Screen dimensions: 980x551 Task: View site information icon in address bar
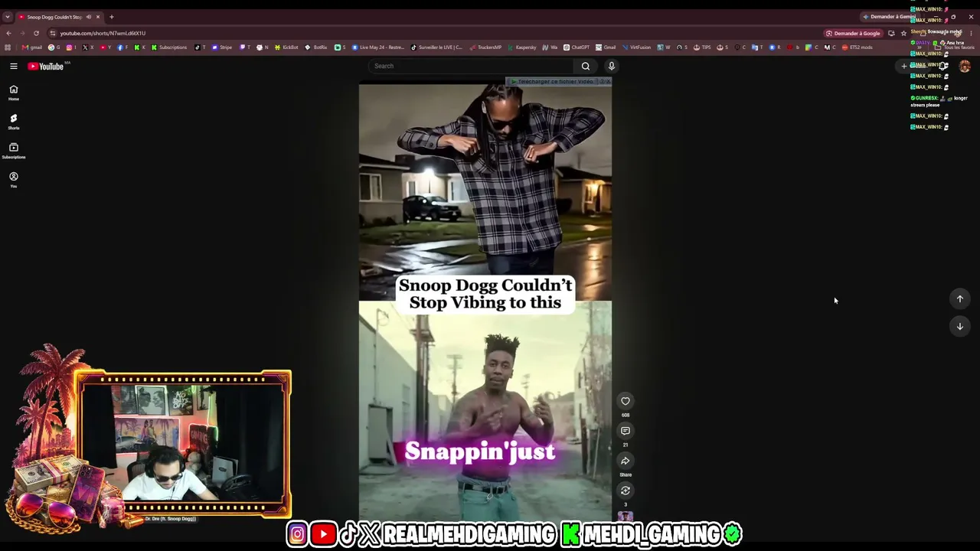53,34
